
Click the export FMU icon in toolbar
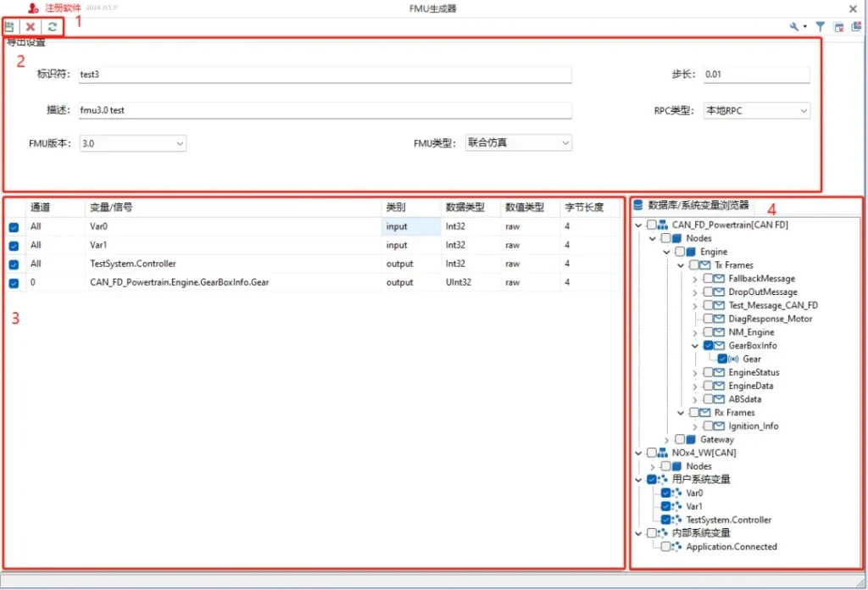[9, 27]
